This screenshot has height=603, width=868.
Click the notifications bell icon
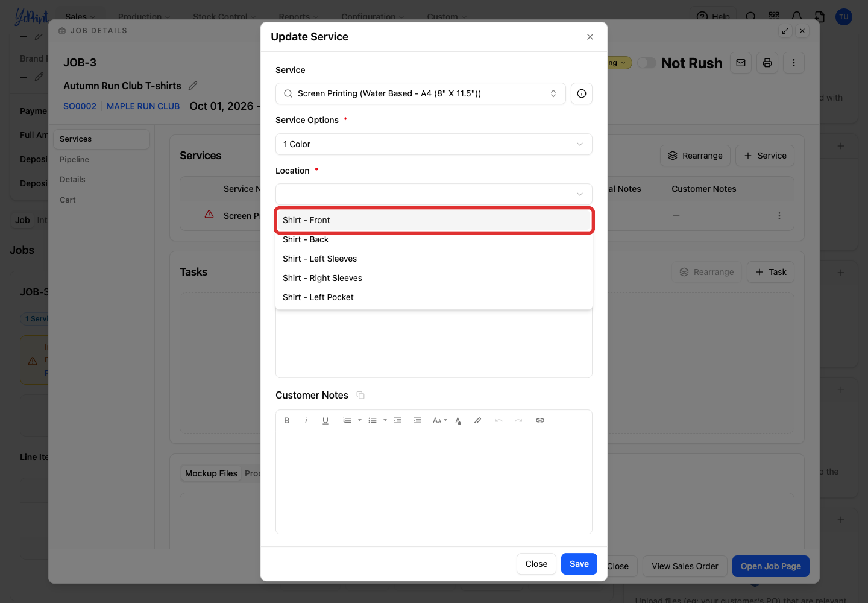[797, 16]
